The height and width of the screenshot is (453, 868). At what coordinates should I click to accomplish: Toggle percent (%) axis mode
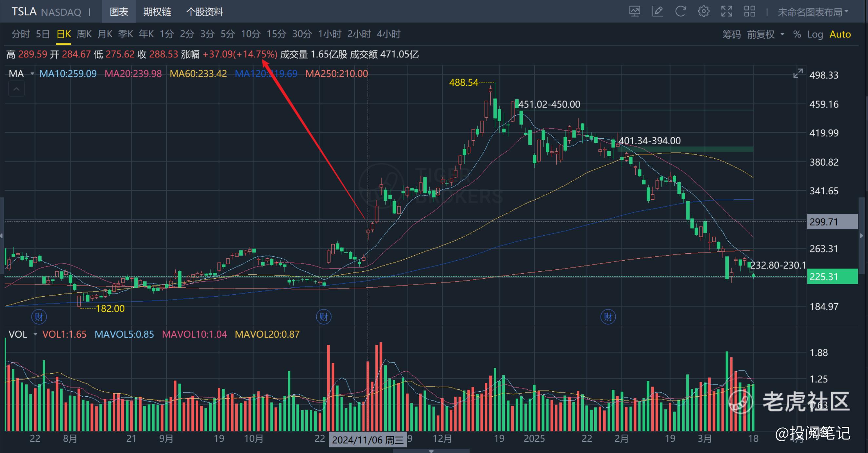pyautogui.click(x=797, y=34)
